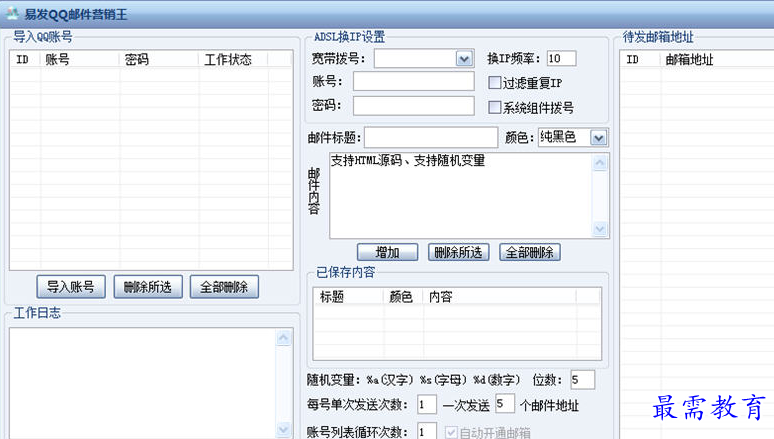Image resolution: width=774 pixels, height=439 pixels.
Task: Open the 宽带拨号 dropdown
Action: point(464,59)
